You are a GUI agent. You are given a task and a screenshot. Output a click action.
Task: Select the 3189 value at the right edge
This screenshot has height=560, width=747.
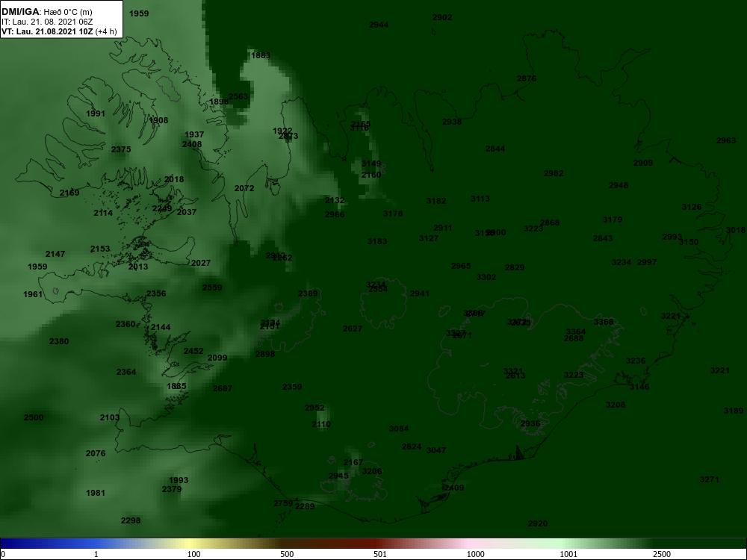[734, 411]
